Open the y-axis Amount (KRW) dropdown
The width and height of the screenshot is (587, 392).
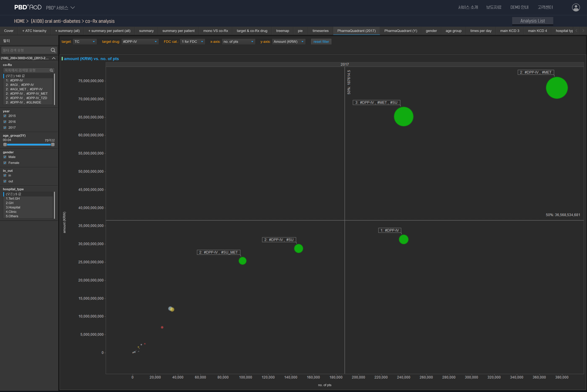[289, 41]
